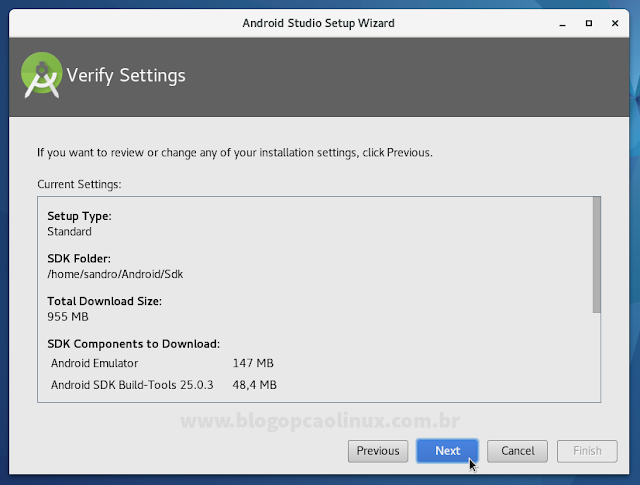Select the 'Standard' setup type value
The height and width of the screenshot is (485, 640).
(69, 231)
